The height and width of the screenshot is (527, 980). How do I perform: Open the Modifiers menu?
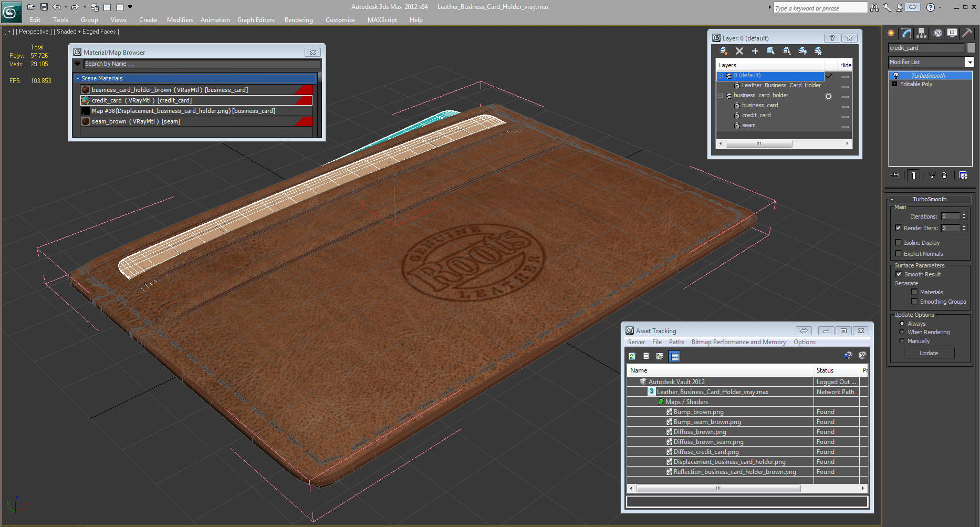tap(180, 20)
